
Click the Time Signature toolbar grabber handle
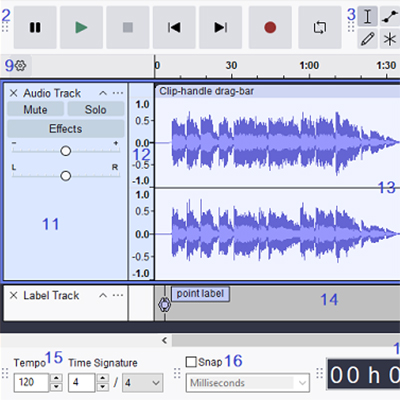[5, 373]
